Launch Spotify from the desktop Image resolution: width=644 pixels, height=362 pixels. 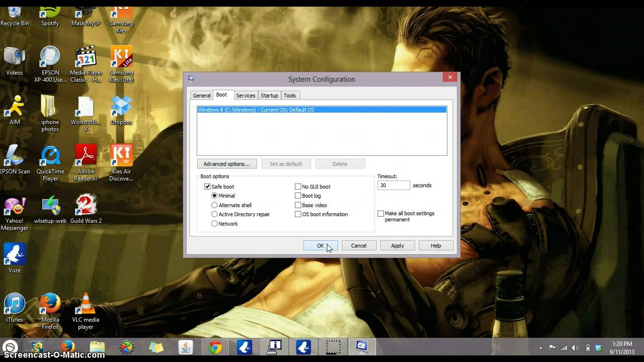click(50, 15)
